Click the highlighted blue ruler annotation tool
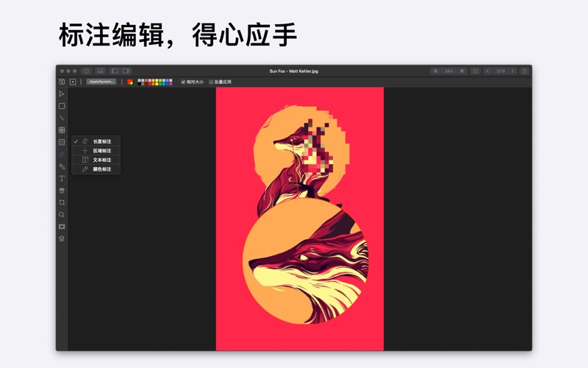This screenshot has width=588, height=368. (x=62, y=154)
